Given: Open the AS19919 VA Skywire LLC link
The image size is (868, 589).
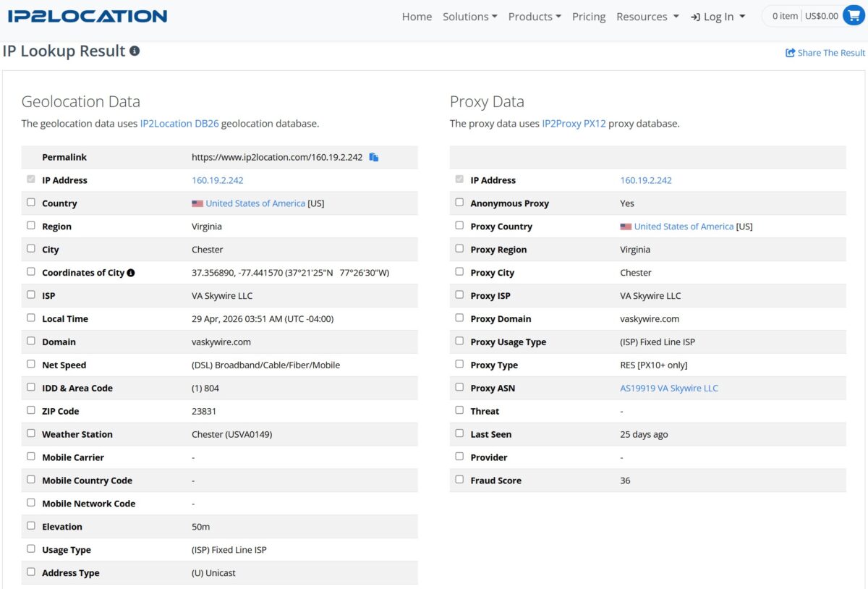Looking at the screenshot, I should [x=669, y=388].
